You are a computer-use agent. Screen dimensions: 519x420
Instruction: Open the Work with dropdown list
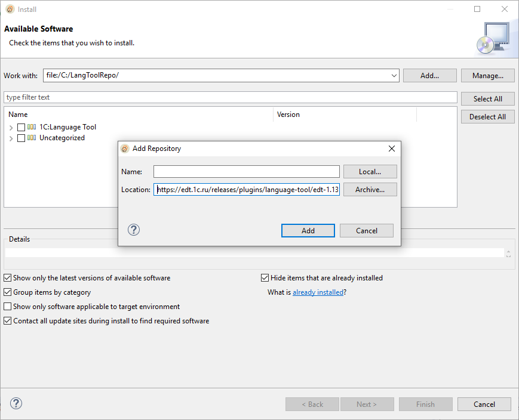point(394,76)
